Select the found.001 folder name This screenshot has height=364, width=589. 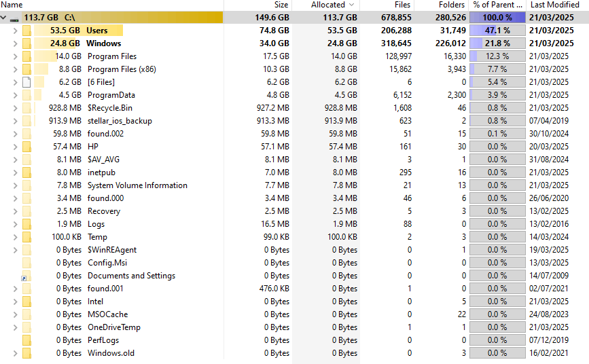105,289
